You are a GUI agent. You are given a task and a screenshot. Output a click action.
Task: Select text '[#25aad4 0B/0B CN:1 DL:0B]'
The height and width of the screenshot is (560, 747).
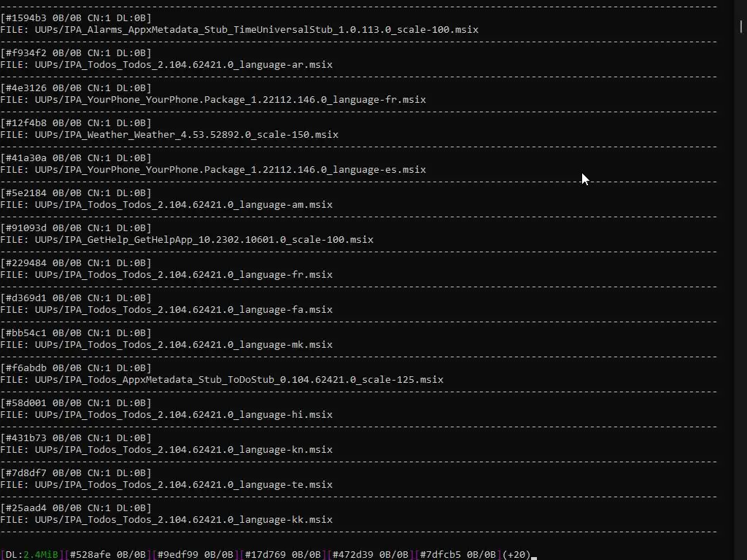point(76,508)
